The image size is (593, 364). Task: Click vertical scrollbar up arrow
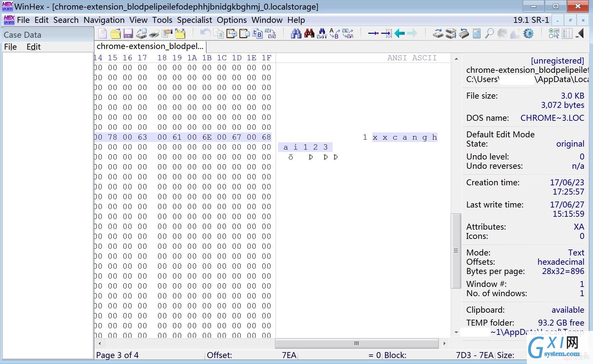pos(456,59)
